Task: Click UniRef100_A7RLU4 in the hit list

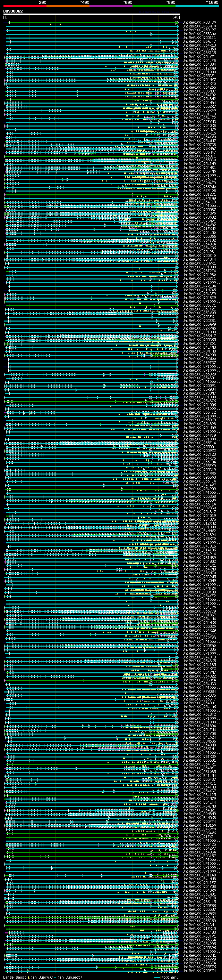Action: click(x=199, y=286)
